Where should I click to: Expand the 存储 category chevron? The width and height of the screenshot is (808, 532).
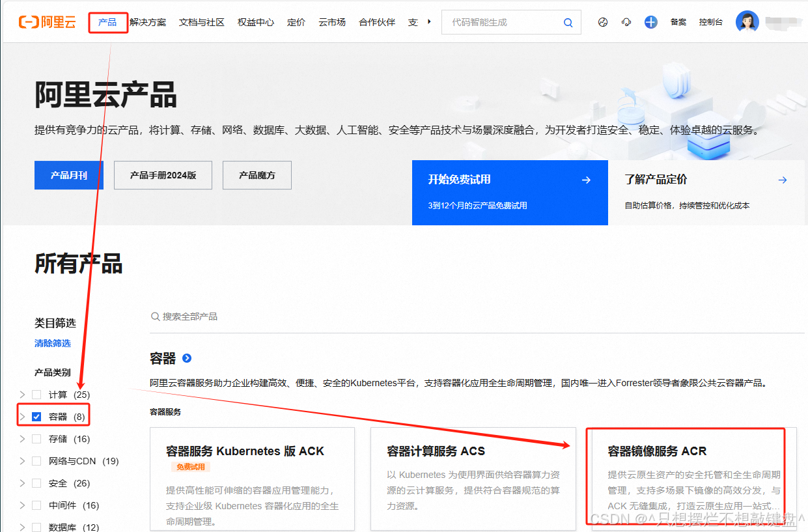(22, 439)
